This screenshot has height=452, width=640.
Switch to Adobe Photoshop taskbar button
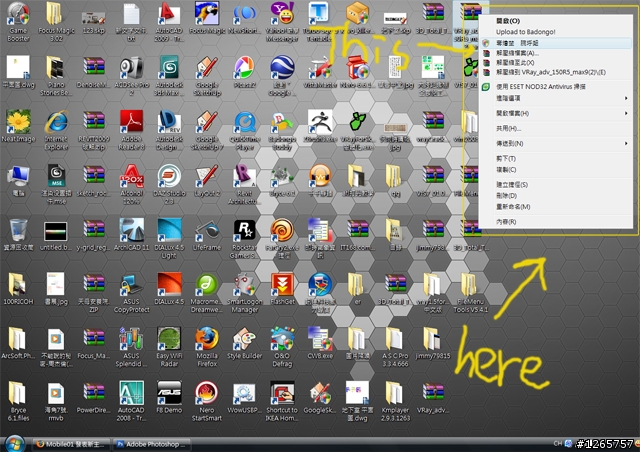[x=151, y=444]
